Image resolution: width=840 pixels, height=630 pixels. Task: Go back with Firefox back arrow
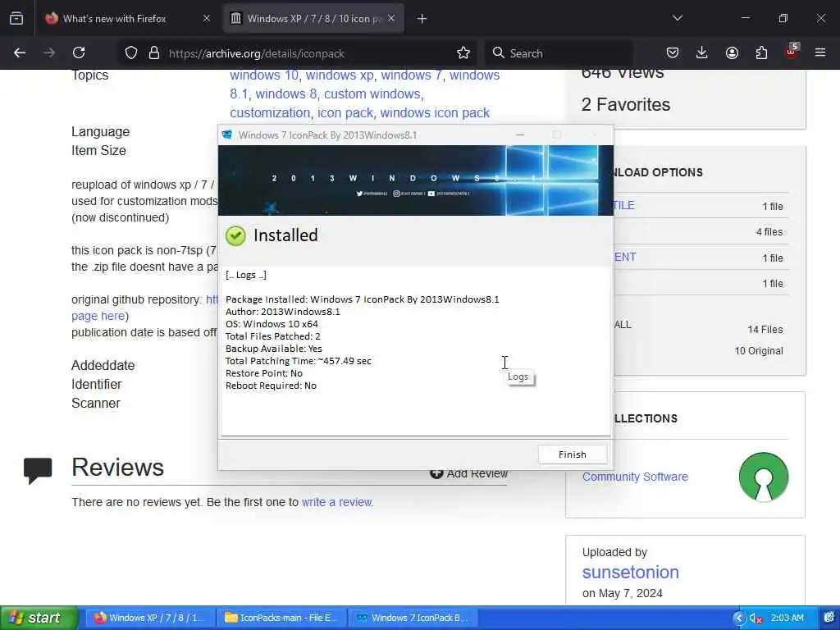(20, 52)
